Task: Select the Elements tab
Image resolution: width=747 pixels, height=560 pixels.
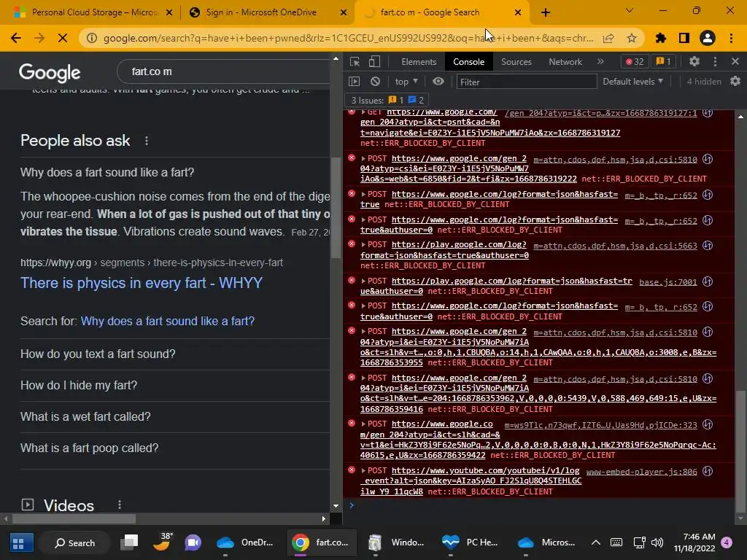Action: 419,62
